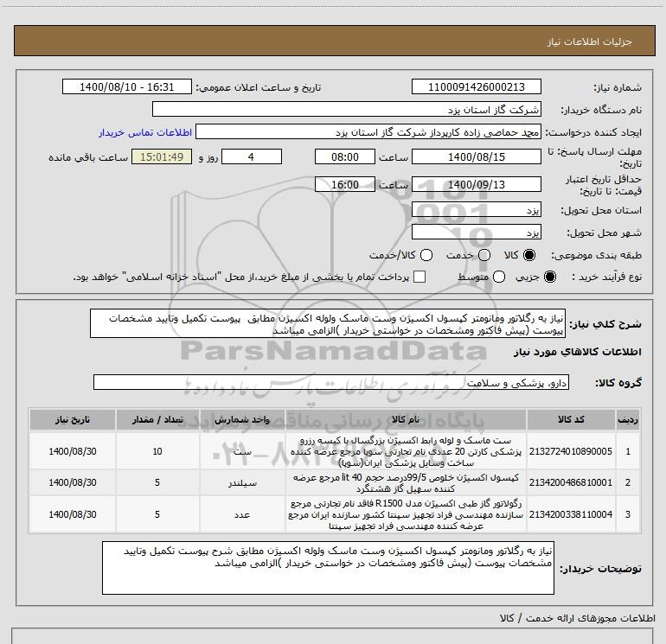Click the شرح کلی نیاز description box
The image size is (666, 644).
click(x=328, y=324)
